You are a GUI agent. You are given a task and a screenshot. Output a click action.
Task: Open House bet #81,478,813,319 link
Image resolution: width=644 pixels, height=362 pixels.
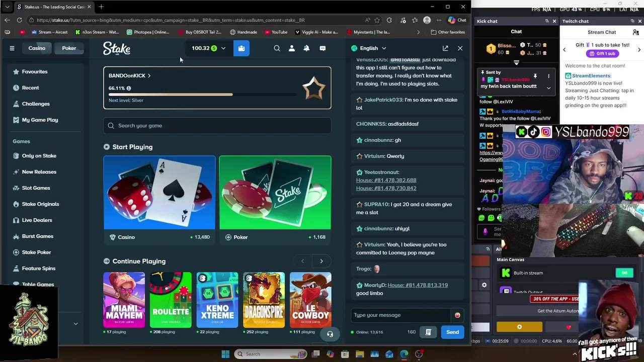coord(418,285)
